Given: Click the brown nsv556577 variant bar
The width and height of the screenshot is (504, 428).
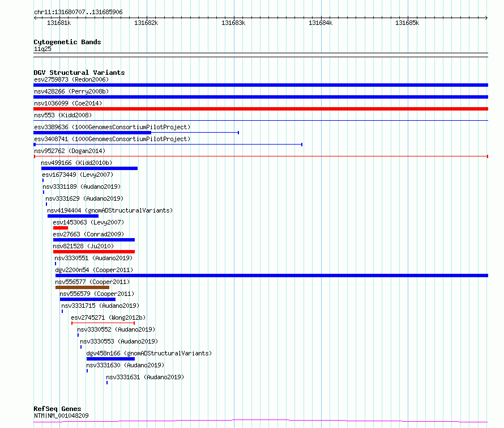Looking at the screenshot, I should (x=82, y=287).
